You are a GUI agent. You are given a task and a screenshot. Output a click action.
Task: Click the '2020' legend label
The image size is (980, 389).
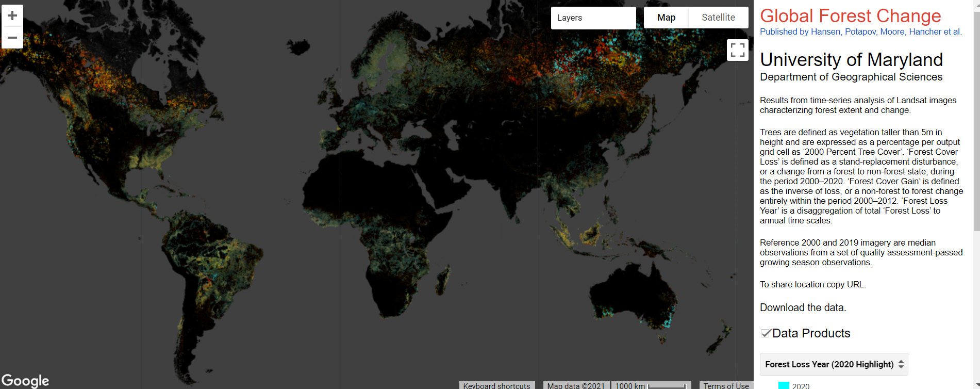coord(801,385)
